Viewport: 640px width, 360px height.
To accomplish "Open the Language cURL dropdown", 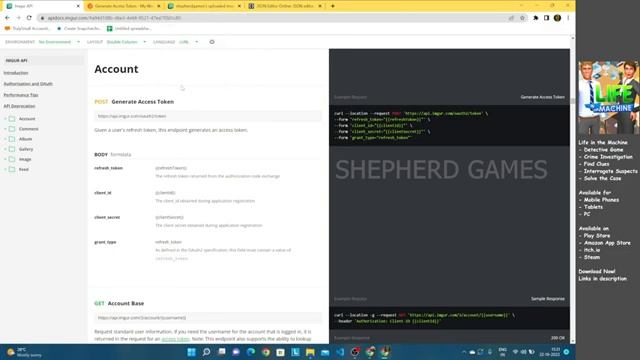I will [189, 42].
